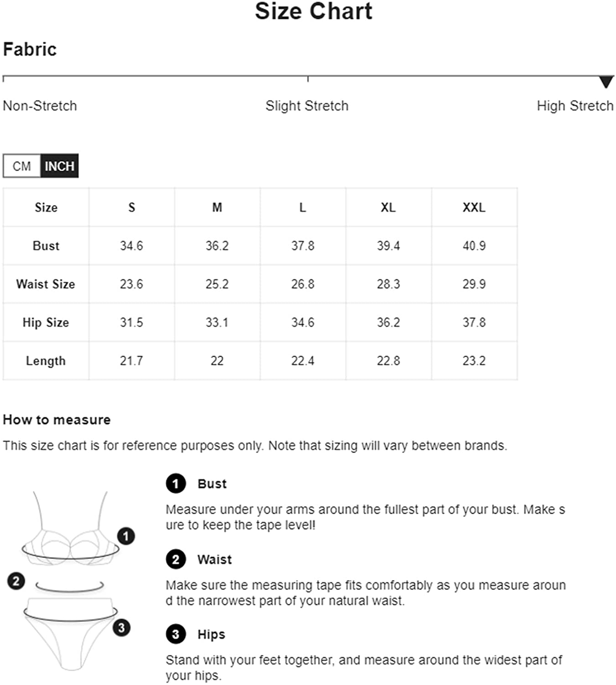Click the numbered Hips icon 3 in instructions
This screenshot has width=616, height=685.
[x=176, y=634]
